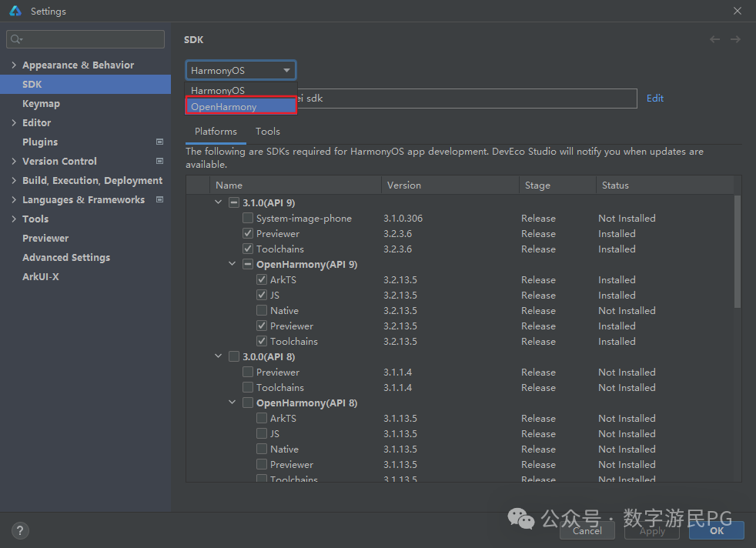Click the Apply button
756x548 pixels.
click(652, 530)
